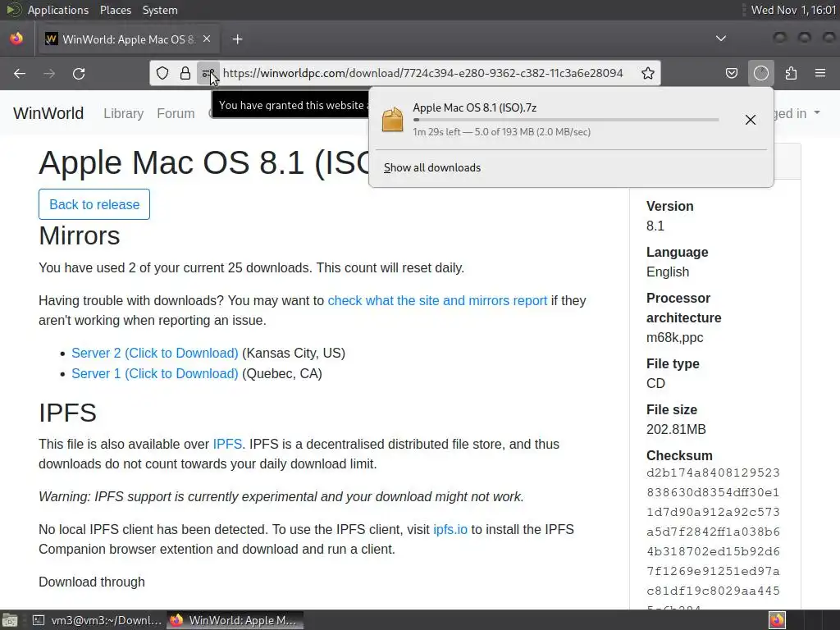Open check what the site and mirrors report
The width and height of the screenshot is (840, 630).
(437, 300)
